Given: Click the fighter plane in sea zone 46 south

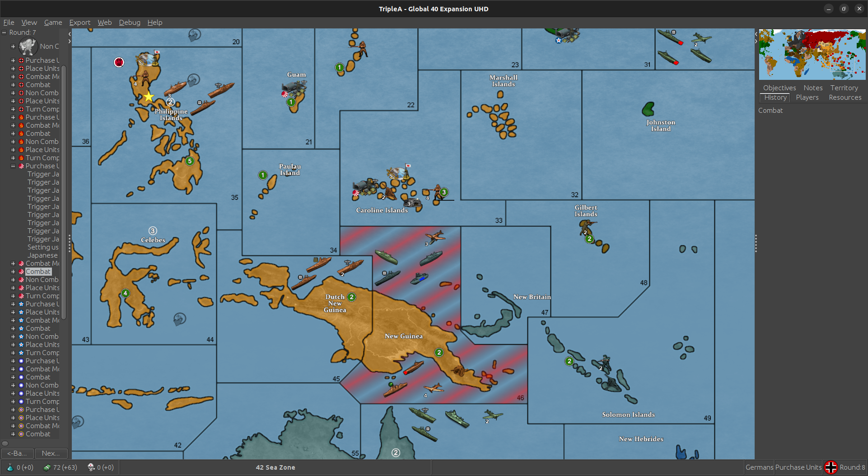Looking at the screenshot, I should [x=434, y=388].
